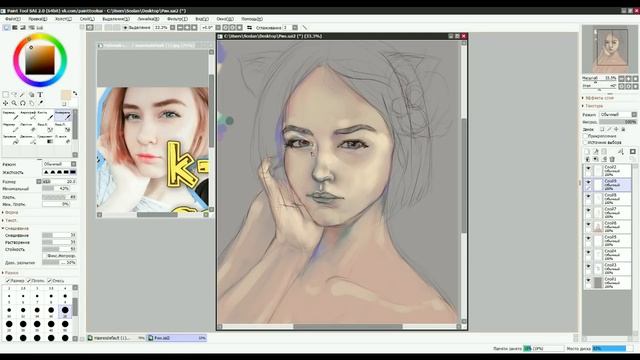Swap foreground and background colors arrow
The width and height of the screenshot is (640, 360).
click(x=75, y=93)
